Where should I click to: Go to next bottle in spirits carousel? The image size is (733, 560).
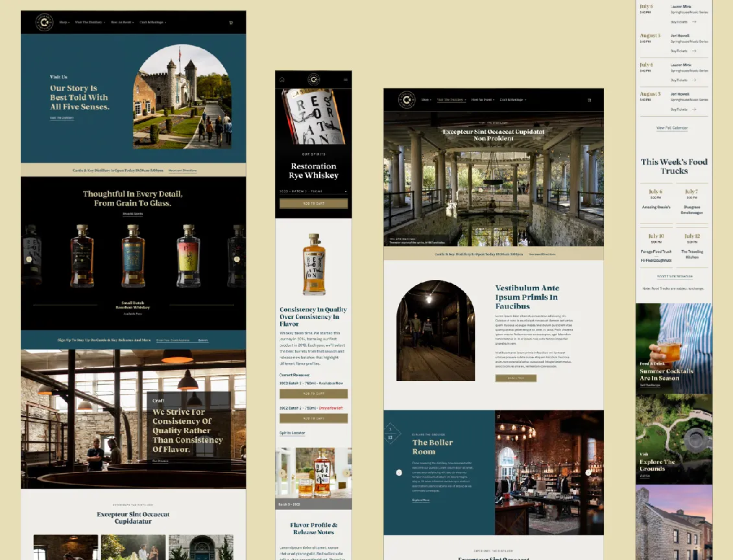(237, 259)
